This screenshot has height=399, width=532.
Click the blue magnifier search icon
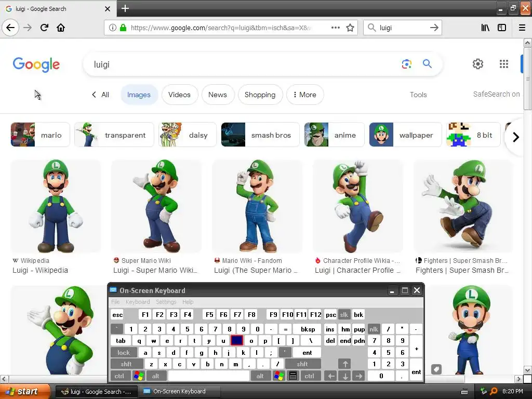tap(427, 63)
